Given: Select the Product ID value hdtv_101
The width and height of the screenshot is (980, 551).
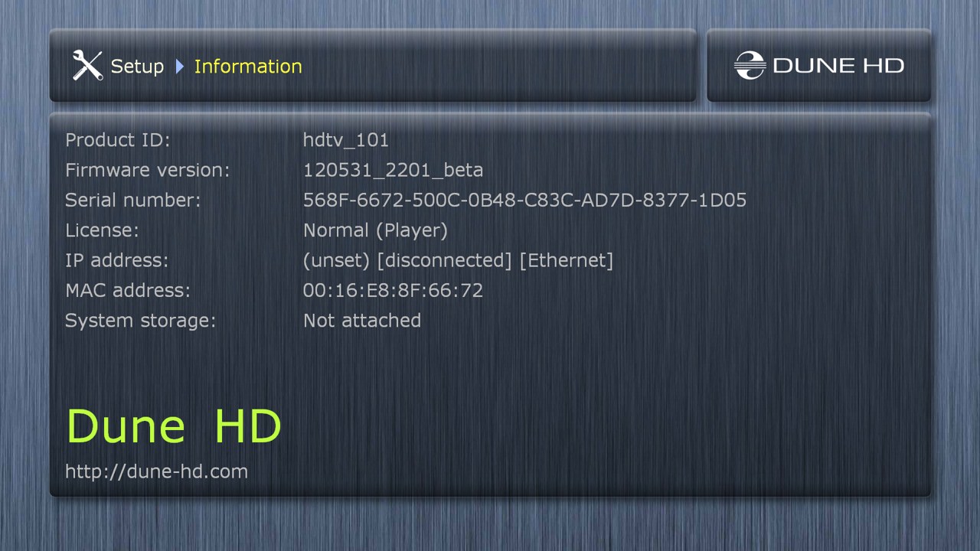Looking at the screenshot, I should coord(346,140).
